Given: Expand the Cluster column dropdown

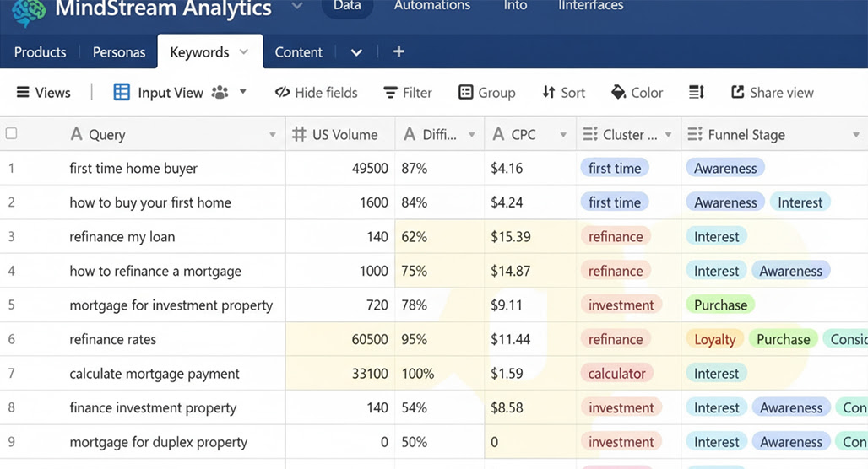Looking at the screenshot, I should click(x=668, y=135).
